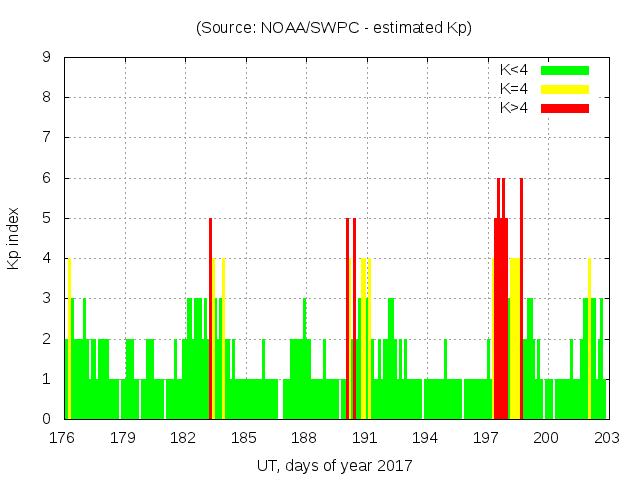Click the red K>4 legend swatch
This screenshot has width=640, height=480.
(x=565, y=108)
